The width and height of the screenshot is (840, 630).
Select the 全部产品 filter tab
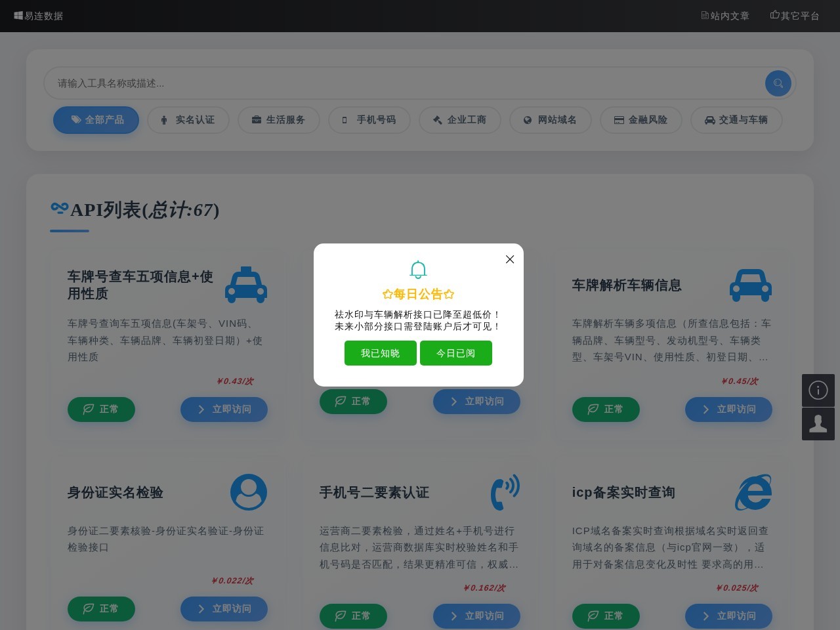(96, 120)
